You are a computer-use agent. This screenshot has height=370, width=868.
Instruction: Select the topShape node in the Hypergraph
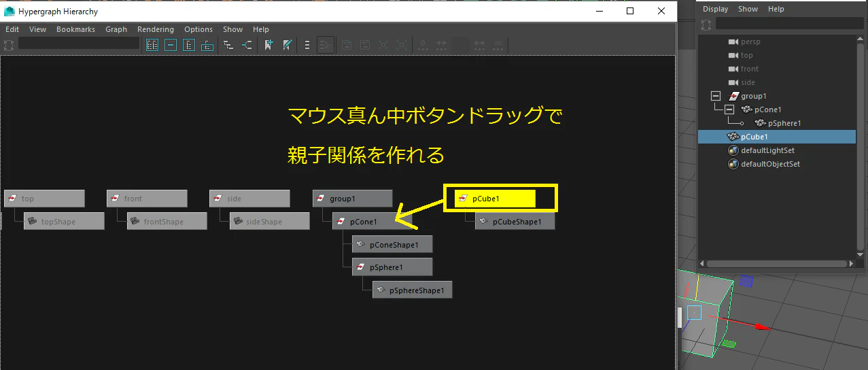pyautogui.click(x=64, y=221)
